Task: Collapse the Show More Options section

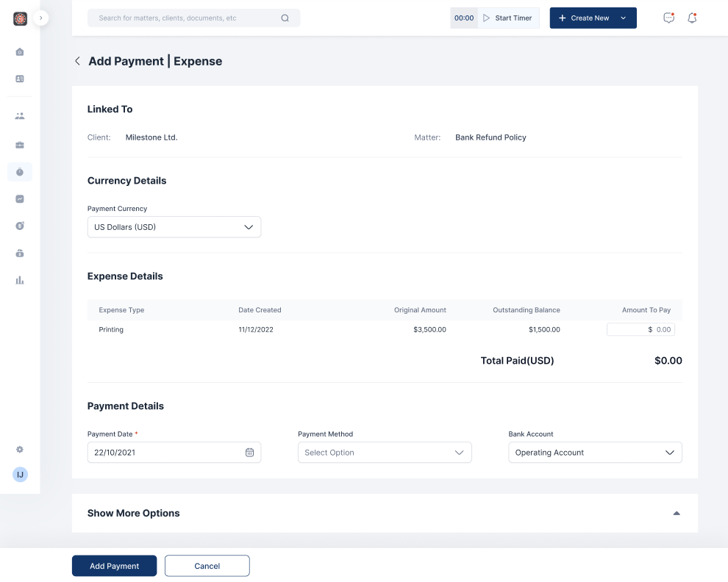Action: 677,513
